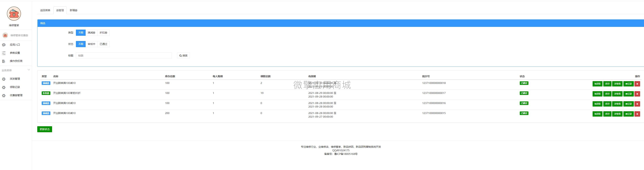Open 参数设置 in the sidebar
644x170 pixels.
click(x=15, y=53)
